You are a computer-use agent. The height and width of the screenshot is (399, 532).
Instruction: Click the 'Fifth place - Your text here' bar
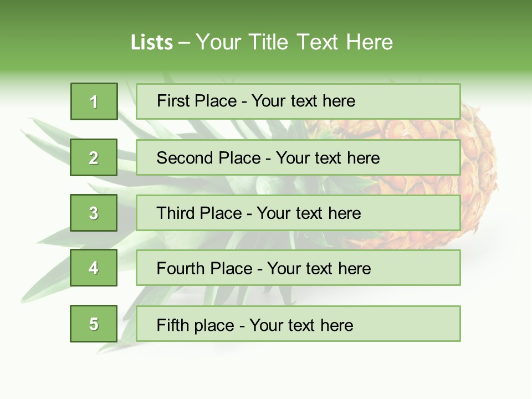[x=298, y=324]
